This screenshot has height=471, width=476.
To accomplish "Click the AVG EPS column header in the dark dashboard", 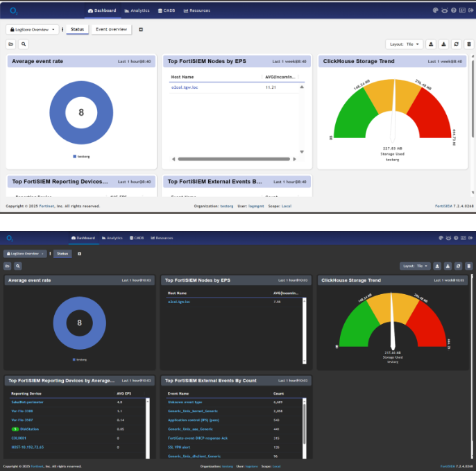I will pos(124,393).
